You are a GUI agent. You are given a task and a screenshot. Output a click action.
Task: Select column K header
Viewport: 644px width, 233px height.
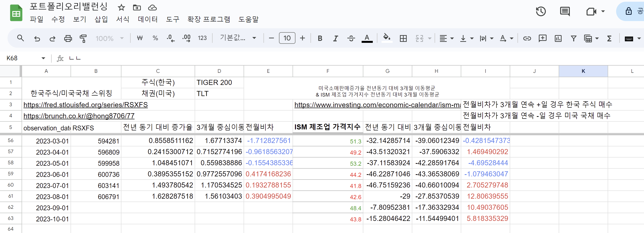click(583, 71)
